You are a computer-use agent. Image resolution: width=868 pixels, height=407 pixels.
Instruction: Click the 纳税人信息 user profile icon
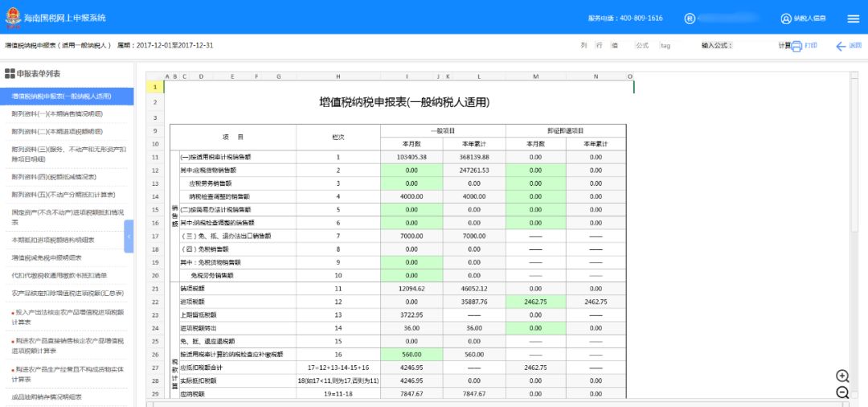785,18
